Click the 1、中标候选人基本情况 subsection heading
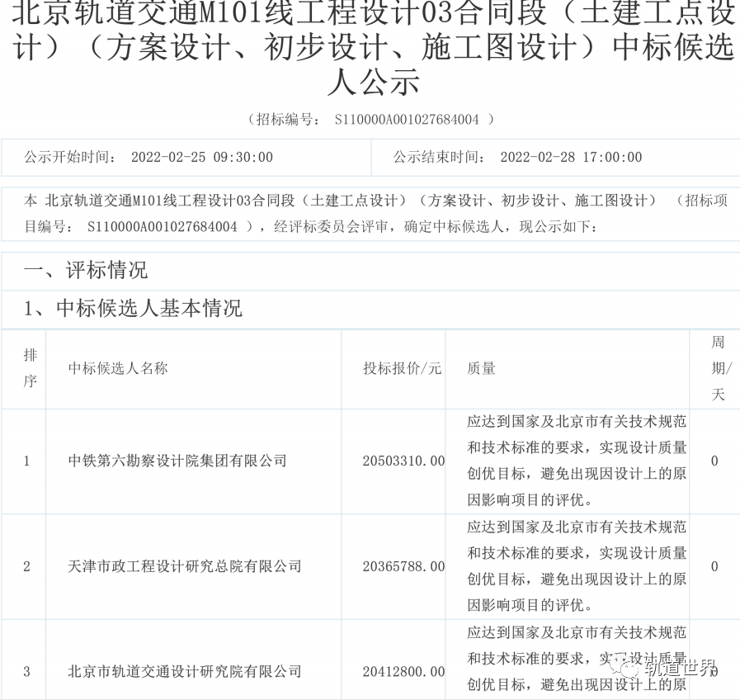Viewport: 740px width, 700px height. pyautogui.click(x=133, y=309)
